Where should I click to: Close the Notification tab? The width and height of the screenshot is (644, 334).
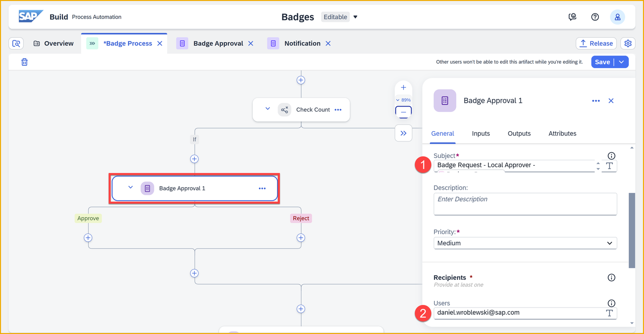click(328, 43)
